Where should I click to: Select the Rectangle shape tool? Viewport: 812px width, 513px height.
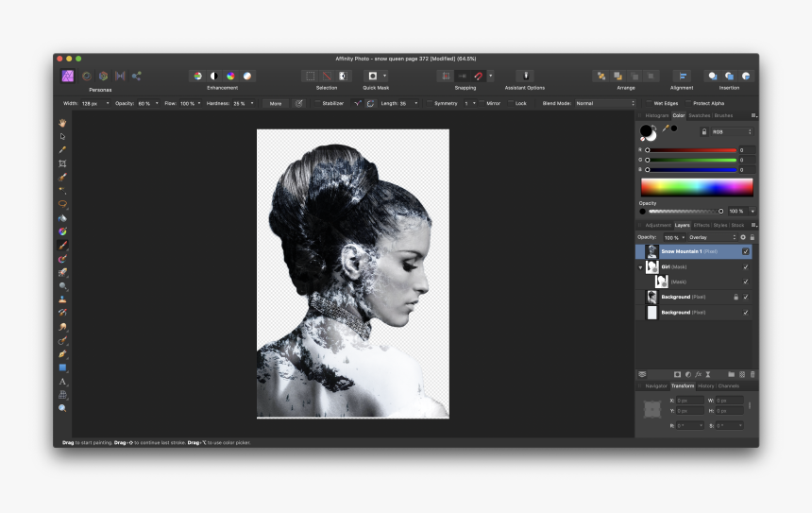(x=62, y=368)
